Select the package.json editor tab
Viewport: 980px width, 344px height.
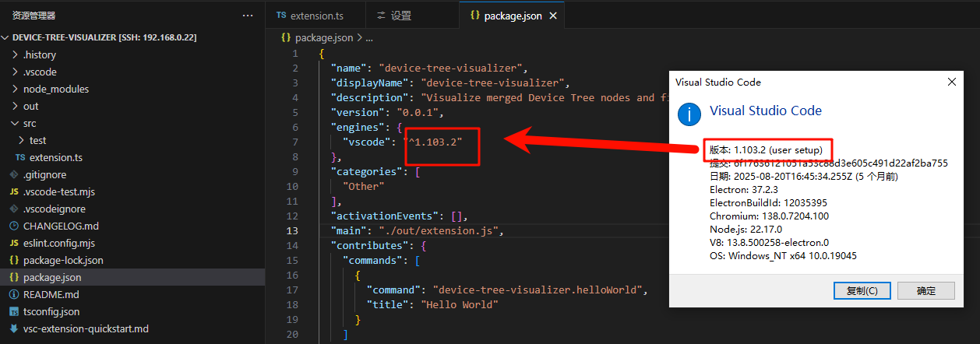coord(511,16)
